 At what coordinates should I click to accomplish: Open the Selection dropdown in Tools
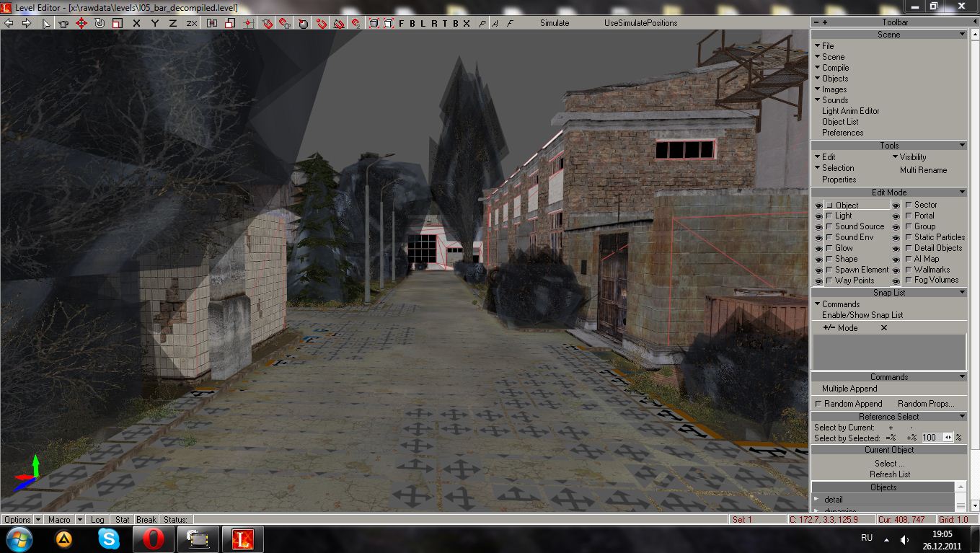pyautogui.click(x=834, y=168)
